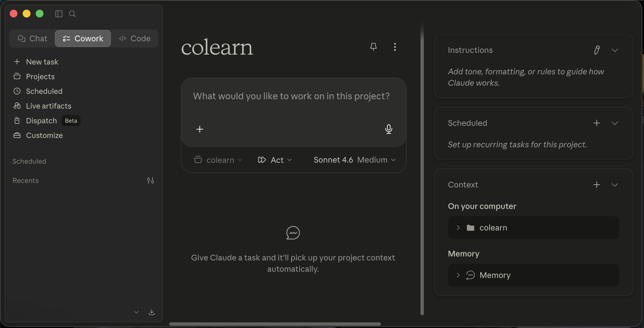The height and width of the screenshot is (328, 644).
Task: Click the plus attach icon in prompt box
Action: 200,129
